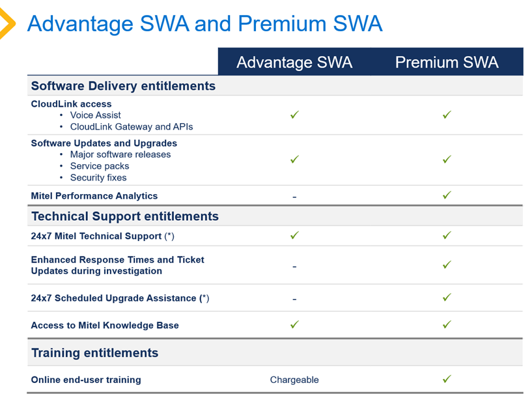Click the Technical Support entitlements section heading
The image size is (532, 394).
[125, 216]
